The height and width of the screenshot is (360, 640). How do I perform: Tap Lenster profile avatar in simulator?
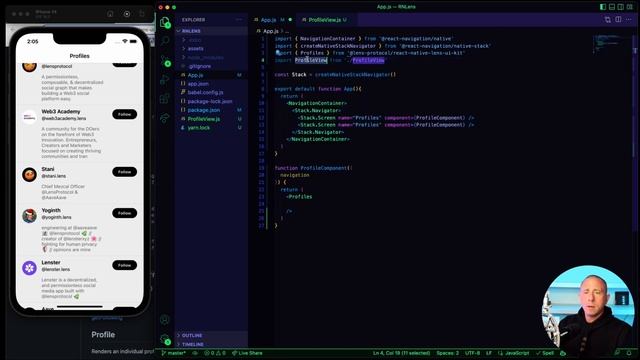29,268
